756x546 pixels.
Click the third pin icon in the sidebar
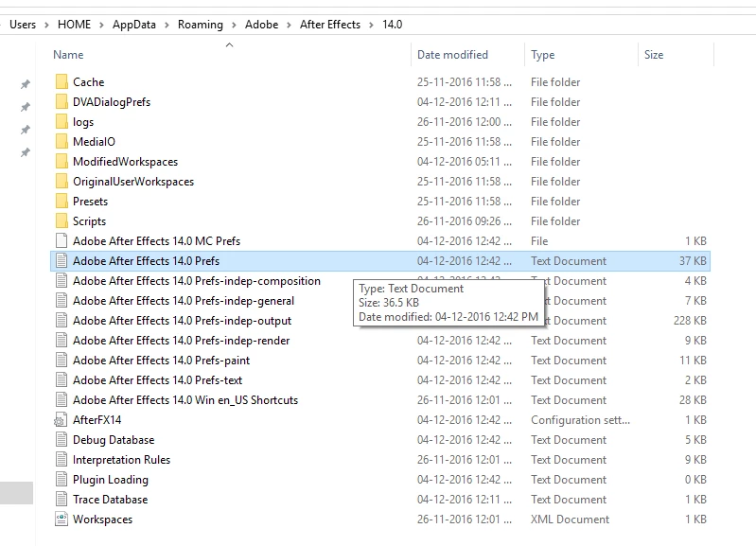[25, 130]
